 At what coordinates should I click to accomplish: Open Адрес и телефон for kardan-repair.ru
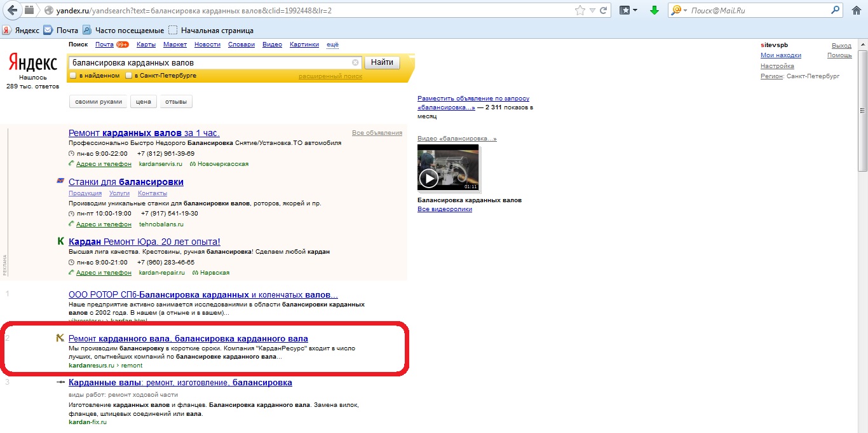104,273
